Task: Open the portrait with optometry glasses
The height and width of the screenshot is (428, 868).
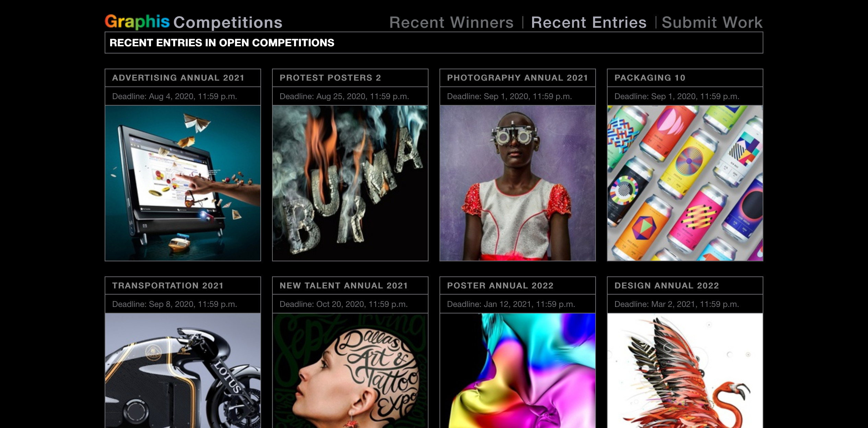Action: pyautogui.click(x=518, y=183)
